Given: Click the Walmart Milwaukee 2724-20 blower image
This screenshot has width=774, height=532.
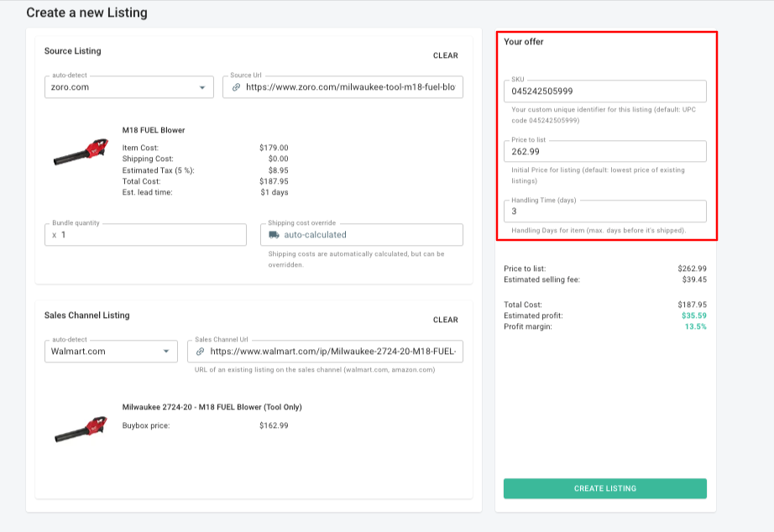Looking at the screenshot, I should click(x=81, y=427).
